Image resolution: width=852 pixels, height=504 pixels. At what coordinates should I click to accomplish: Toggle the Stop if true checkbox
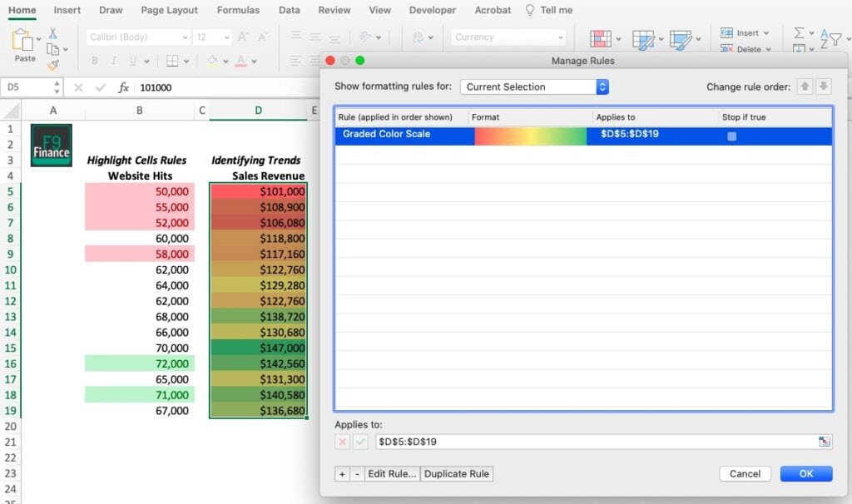[731, 136]
